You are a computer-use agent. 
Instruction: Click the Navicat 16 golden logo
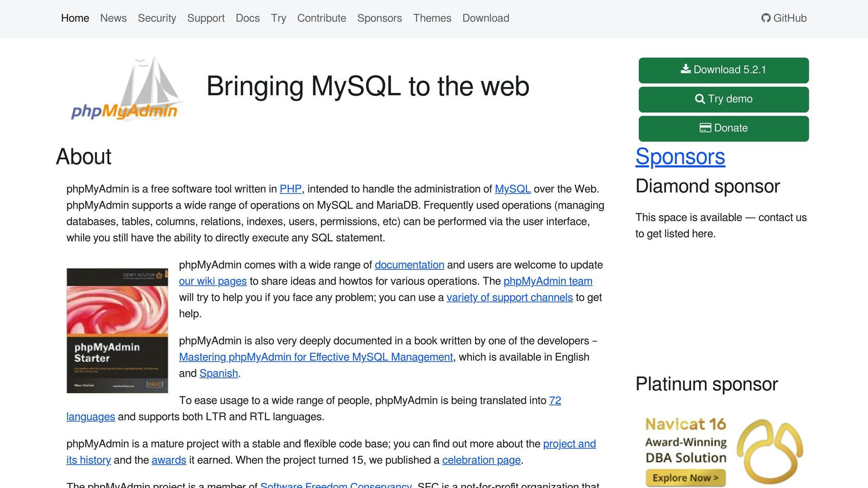[x=769, y=451]
